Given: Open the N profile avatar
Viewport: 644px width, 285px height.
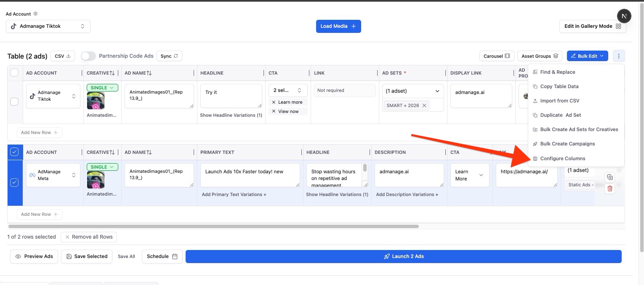Looking at the screenshot, I should pyautogui.click(x=624, y=16).
